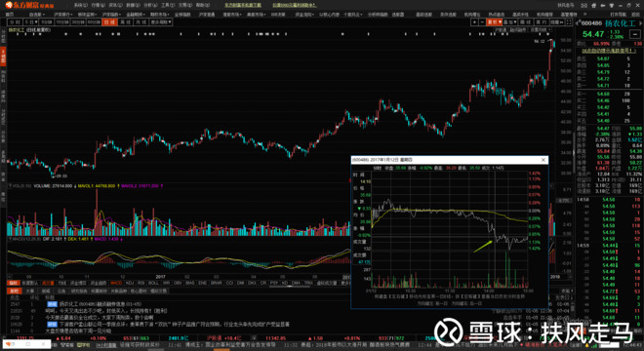The height and width of the screenshot is (351, 644).
Task: Open the 数据 menu
Action: [133, 5]
